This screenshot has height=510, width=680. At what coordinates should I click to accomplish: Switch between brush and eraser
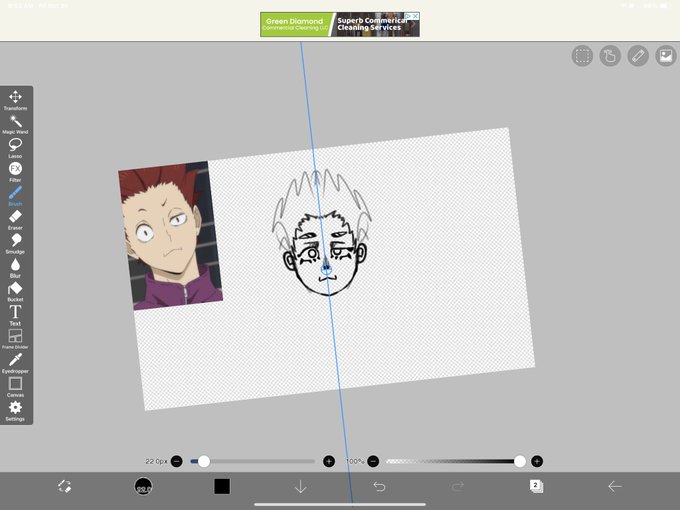65,486
